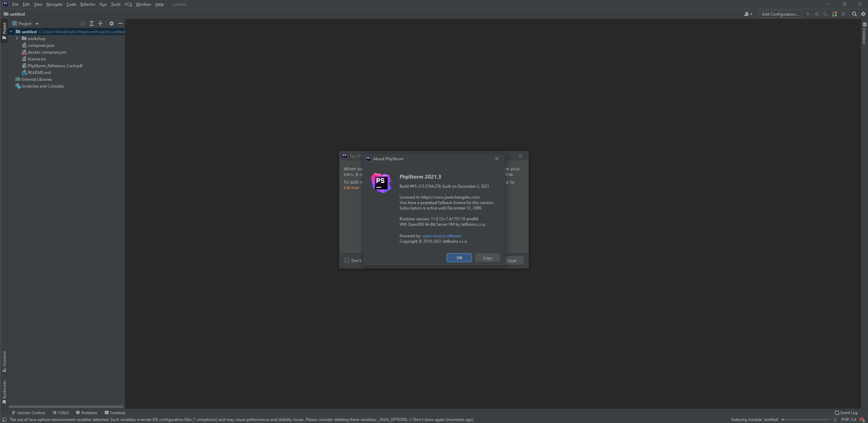Screen dimensions: 868x423
Task: Click Collapse All in Project panel
Action: [100, 23]
